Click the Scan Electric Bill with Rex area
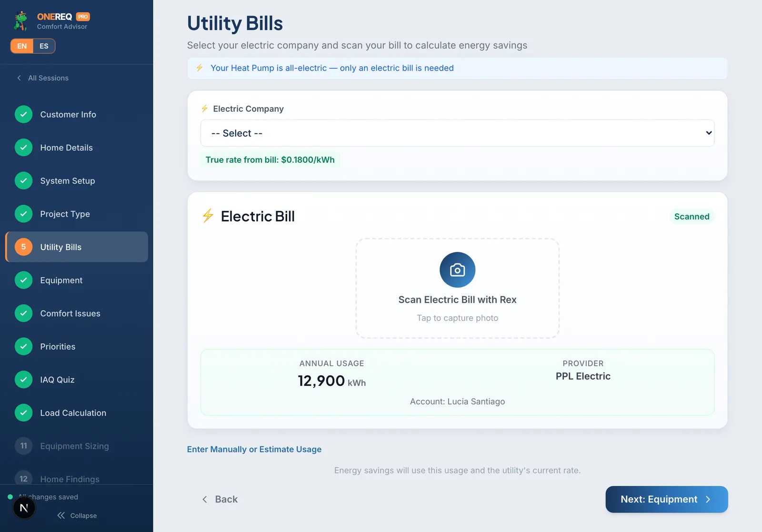This screenshot has height=532, width=762. 457,288
